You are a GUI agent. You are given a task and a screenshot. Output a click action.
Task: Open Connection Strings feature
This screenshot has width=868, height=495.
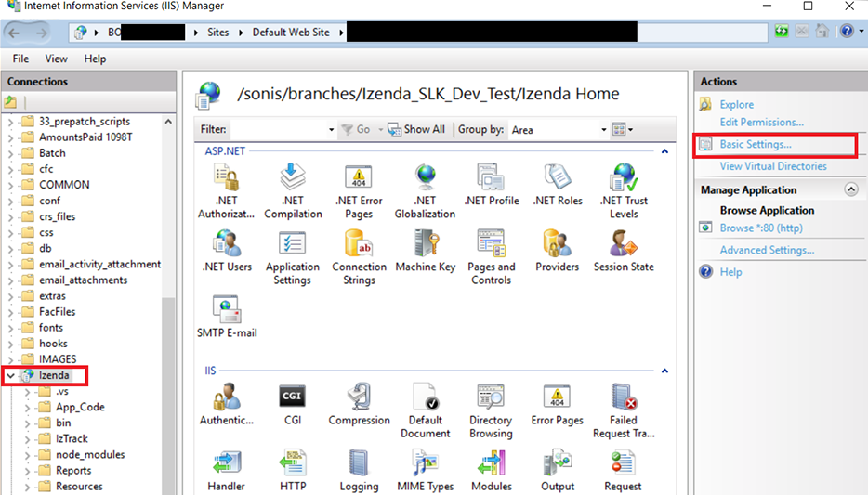click(359, 258)
